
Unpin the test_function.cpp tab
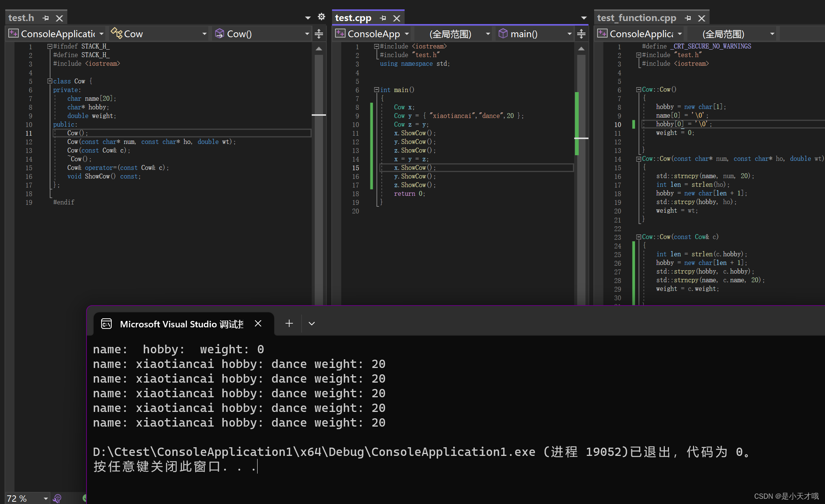click(x=688, y=18)
